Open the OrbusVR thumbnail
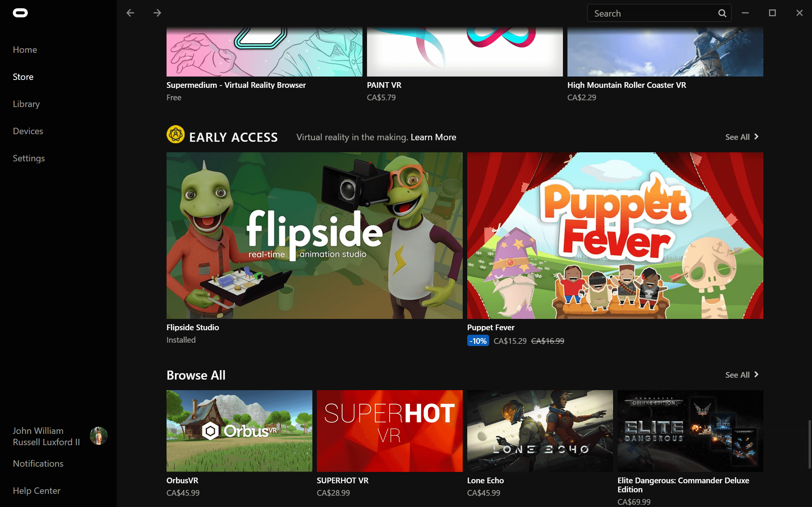This screenshot has width=812, height=507. (x=239, y=431)
